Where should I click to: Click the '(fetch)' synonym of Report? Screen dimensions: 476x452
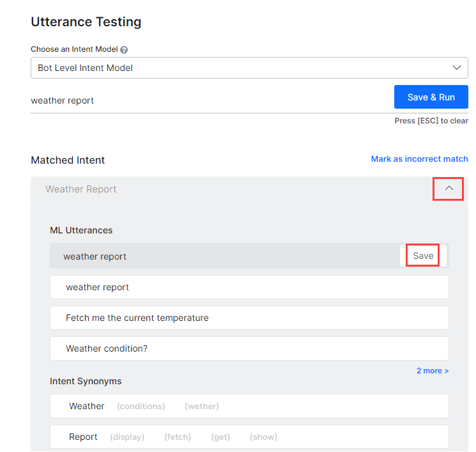[x=178, y=437]
